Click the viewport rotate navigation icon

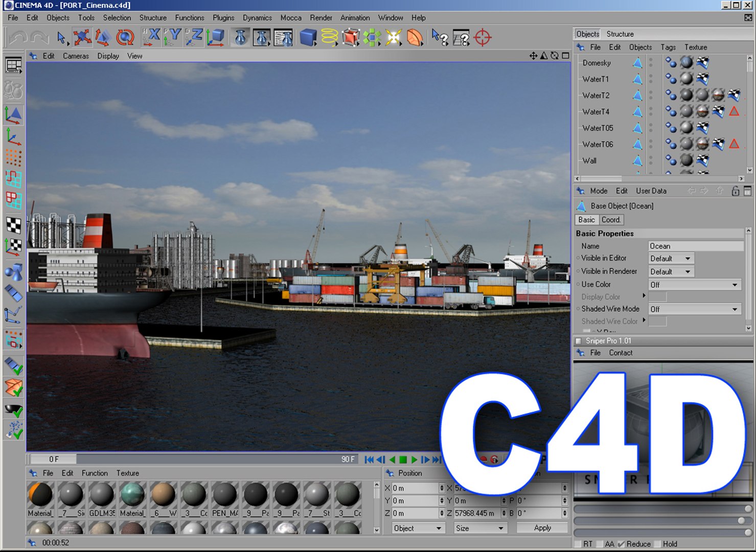555,56
